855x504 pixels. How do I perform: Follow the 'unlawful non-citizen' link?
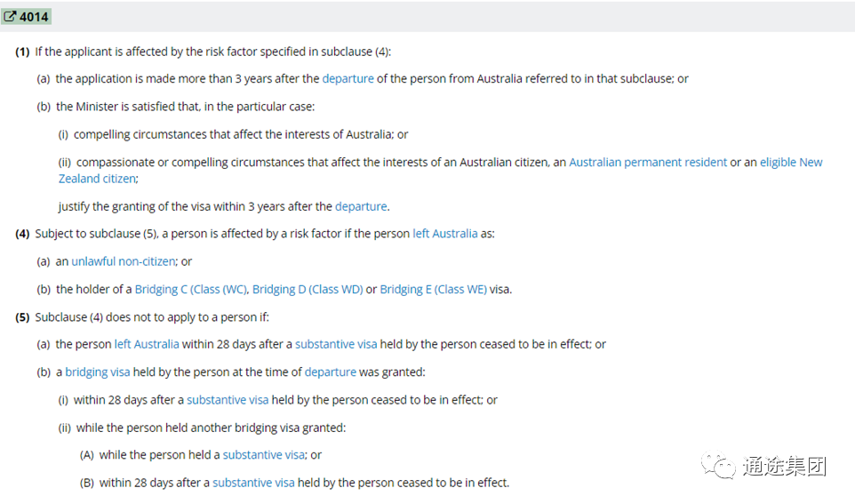tap(124, 261)
